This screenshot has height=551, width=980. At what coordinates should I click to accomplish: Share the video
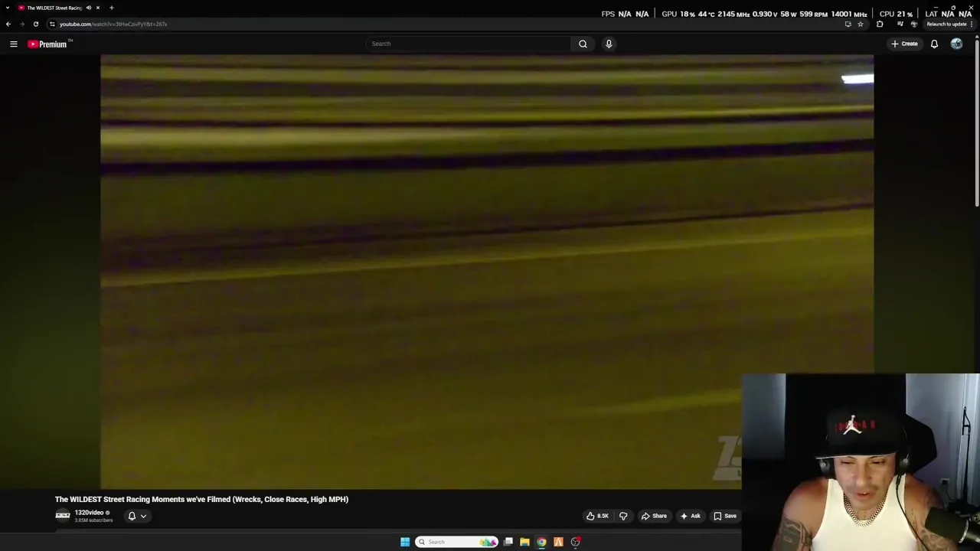point(654,516)
